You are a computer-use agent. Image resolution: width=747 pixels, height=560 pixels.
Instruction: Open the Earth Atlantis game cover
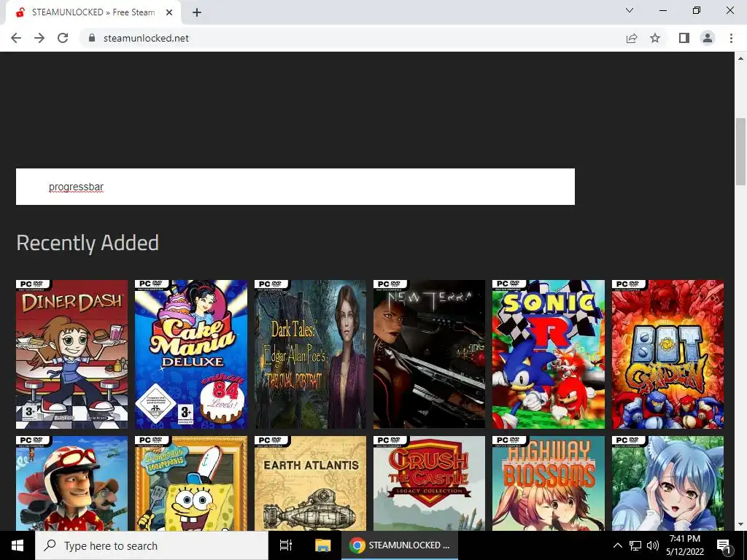coord(310,483)
